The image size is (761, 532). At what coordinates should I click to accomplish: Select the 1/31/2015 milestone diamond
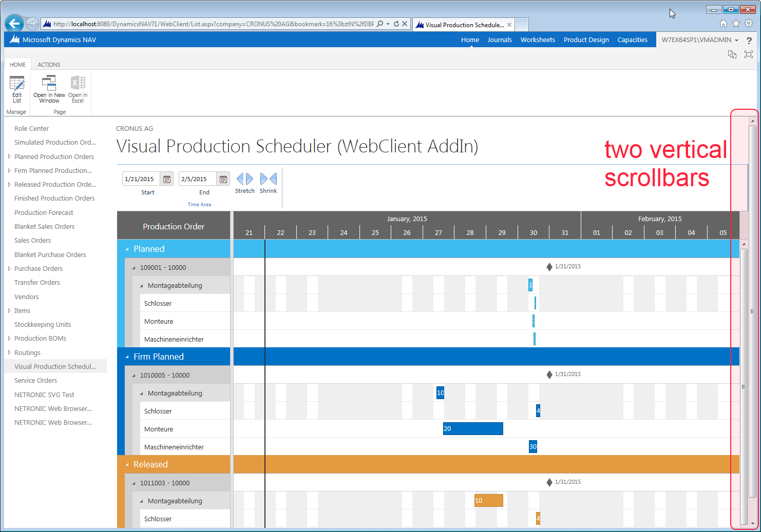click(x=548, y=266)
